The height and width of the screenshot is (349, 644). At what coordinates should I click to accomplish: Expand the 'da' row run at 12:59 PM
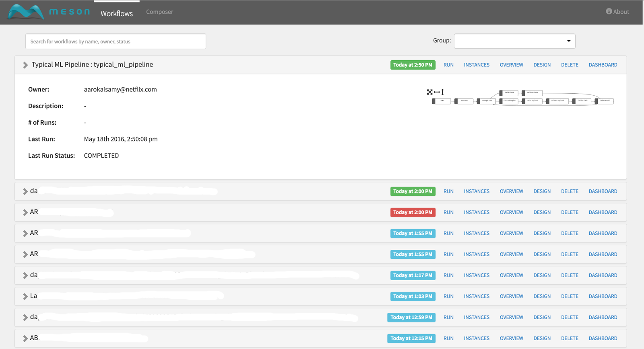tap(25, 317)
